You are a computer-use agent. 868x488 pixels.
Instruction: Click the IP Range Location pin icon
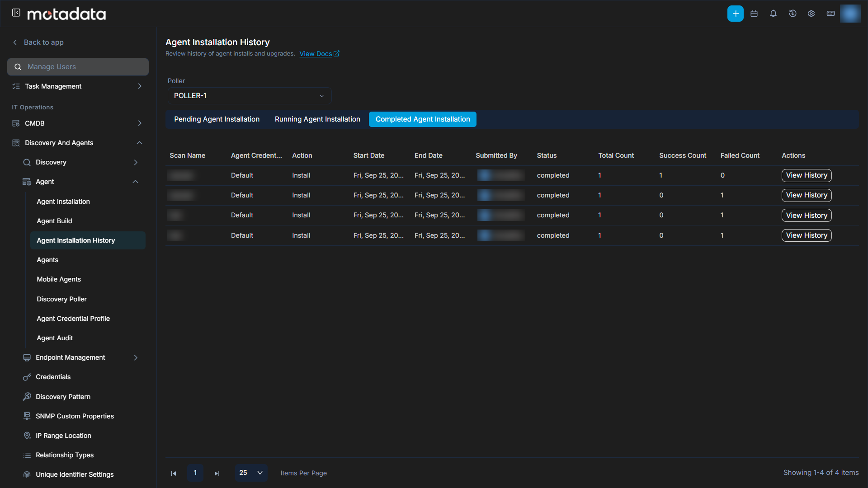pyautogui.click(x=27, y=436)
